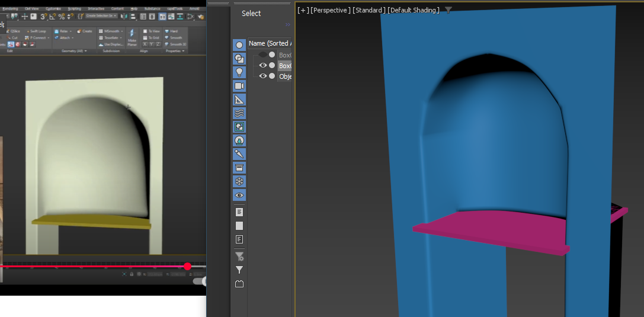This screenshot has height=317, width=644.
Task: Open advanced filter settings (funnel with gear)
Action: click(239, 257)
